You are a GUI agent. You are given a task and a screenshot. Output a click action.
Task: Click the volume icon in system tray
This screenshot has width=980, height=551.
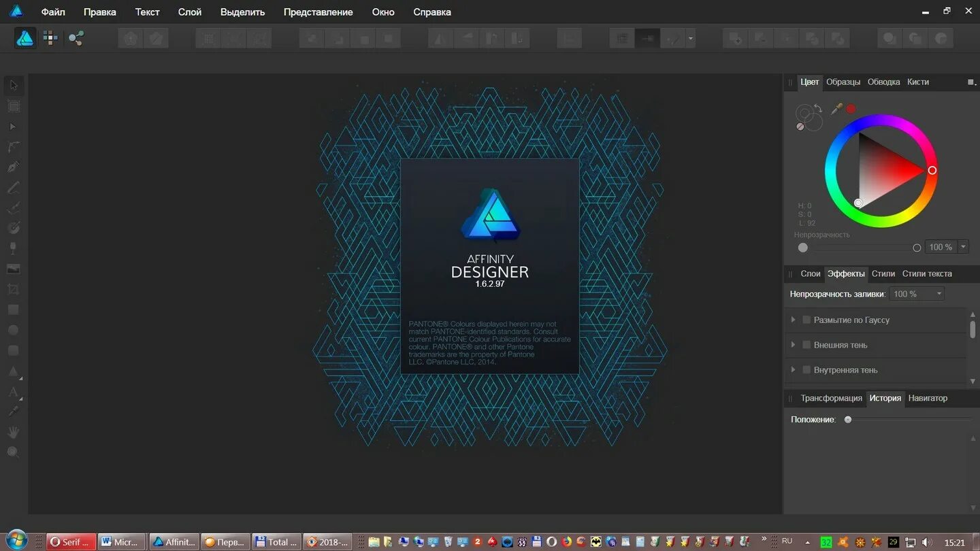click(926, 542)
